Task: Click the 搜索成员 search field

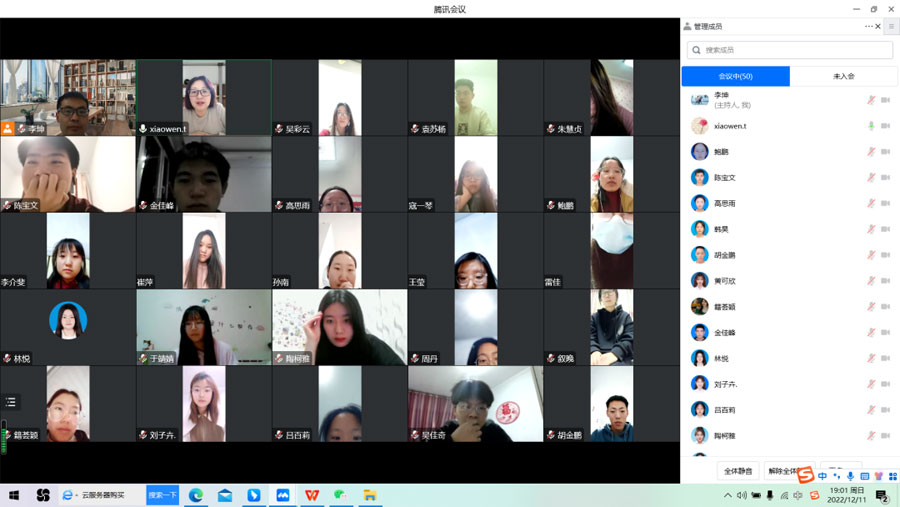Action: coord(790,50)
